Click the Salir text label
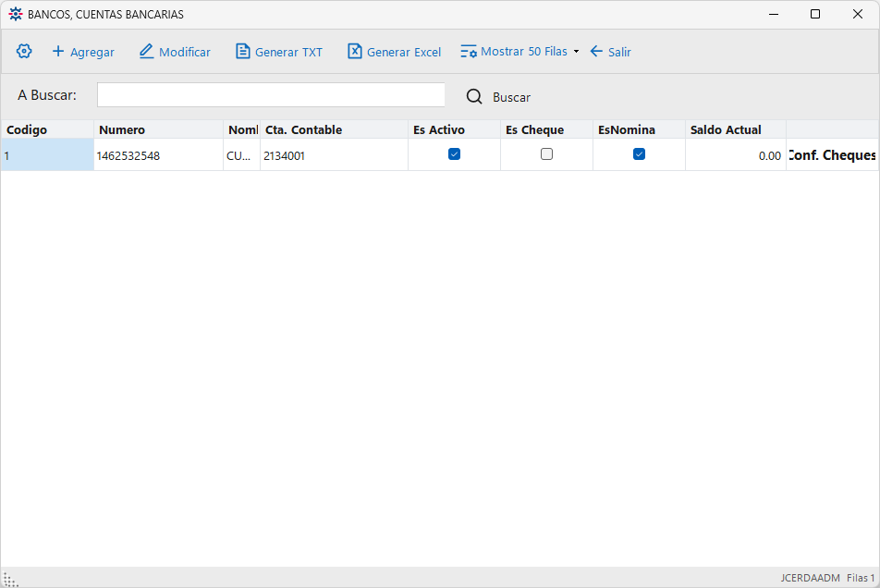Screen dimensions: 880x588 pyautogui.click(x=619, y=52)
